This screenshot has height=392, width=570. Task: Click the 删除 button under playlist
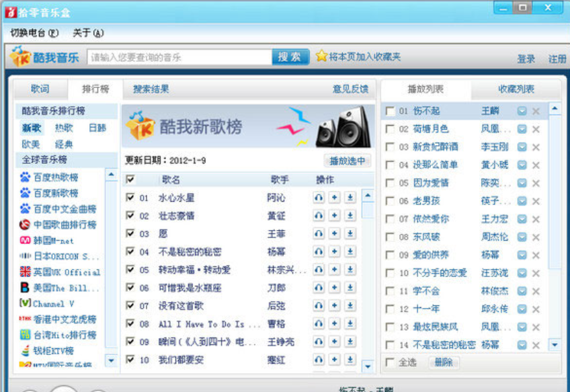tap(444, 362)
